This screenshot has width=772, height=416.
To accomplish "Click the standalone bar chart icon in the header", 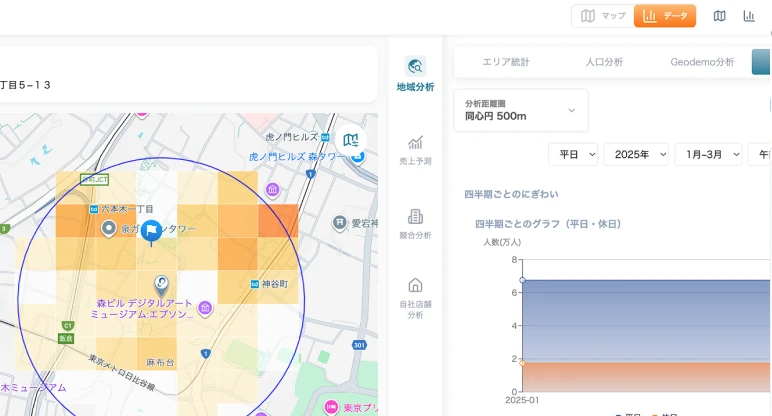I will pyautogui.click(x=749, y=16).
